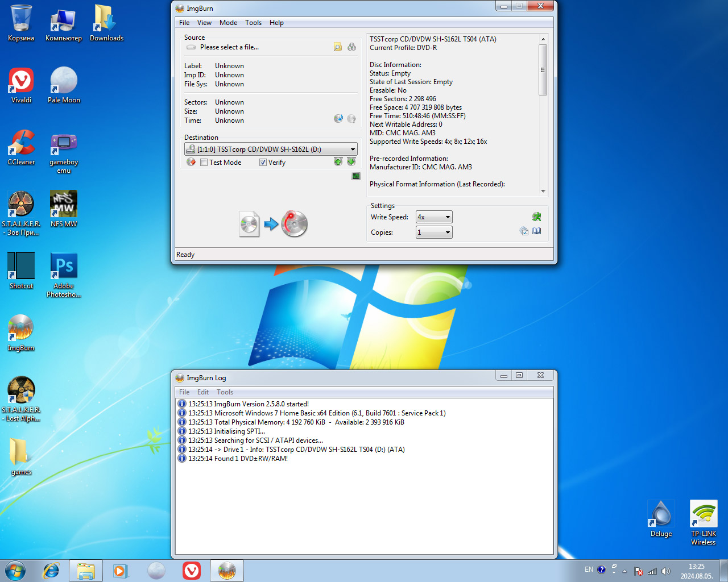Screen dimensions: 728x582
Task: Browse for a source image file
Action: point(338,47)
